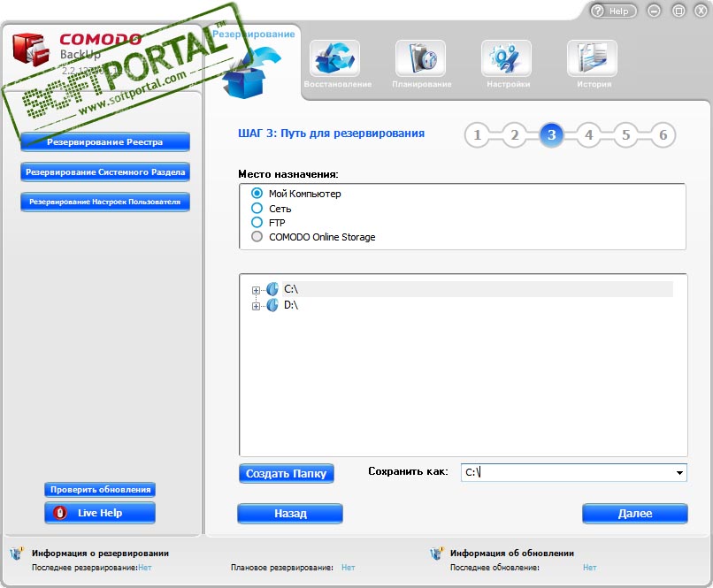Click Создать Папку button

click(x=287, y=473)
